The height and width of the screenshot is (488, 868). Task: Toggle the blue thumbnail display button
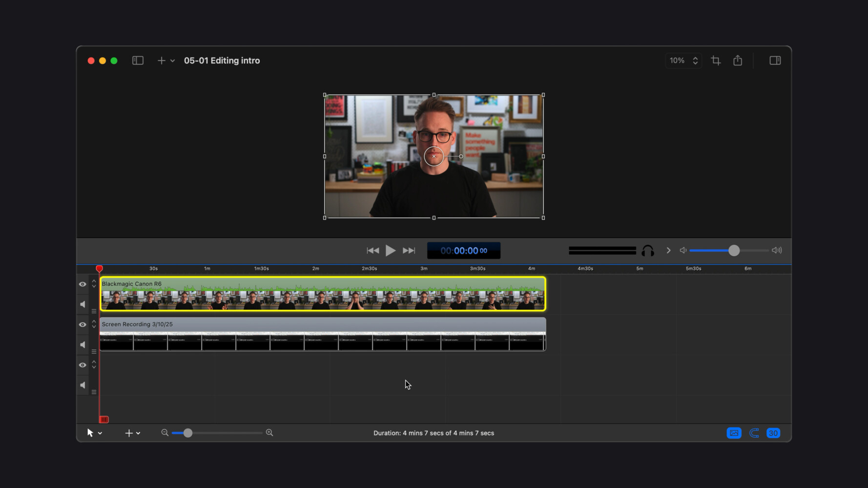(x=734, y=433)
